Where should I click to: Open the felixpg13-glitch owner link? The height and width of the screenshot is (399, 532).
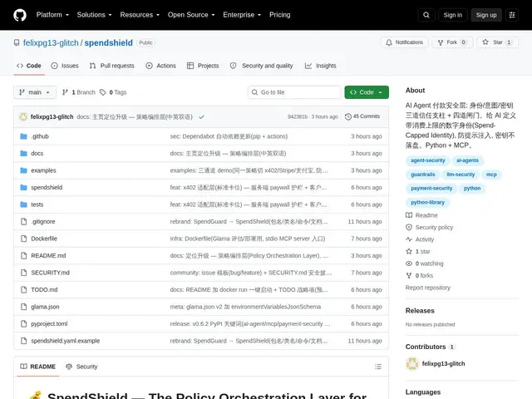tap(51, 42)
